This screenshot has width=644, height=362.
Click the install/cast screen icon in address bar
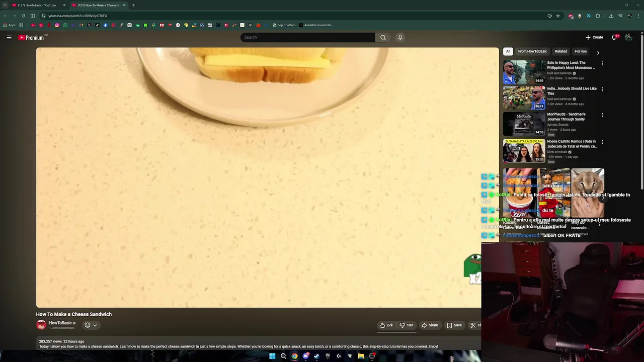click(x=549, y=16)
